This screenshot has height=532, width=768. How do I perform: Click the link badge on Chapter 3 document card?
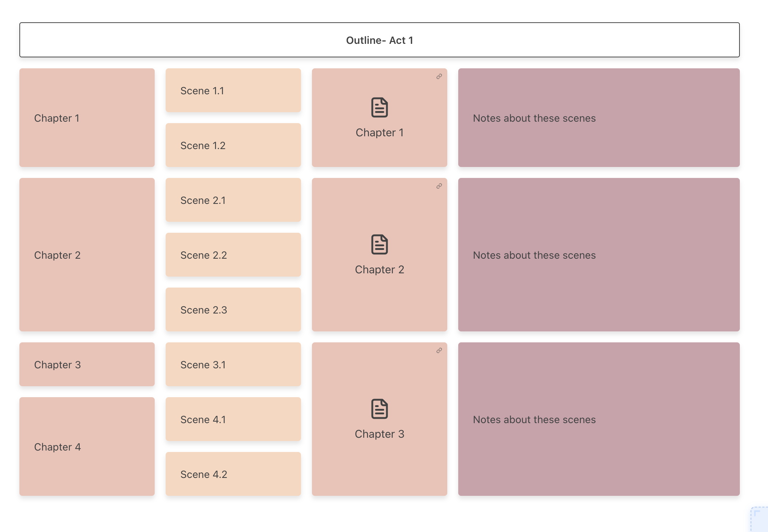pyautogui.click(x=438, y=350)
